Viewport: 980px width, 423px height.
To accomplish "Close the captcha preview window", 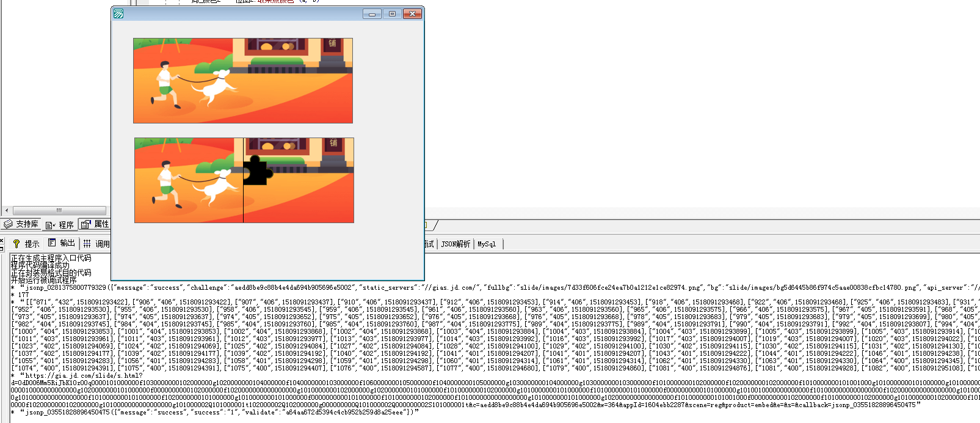I will pos(412,13).
